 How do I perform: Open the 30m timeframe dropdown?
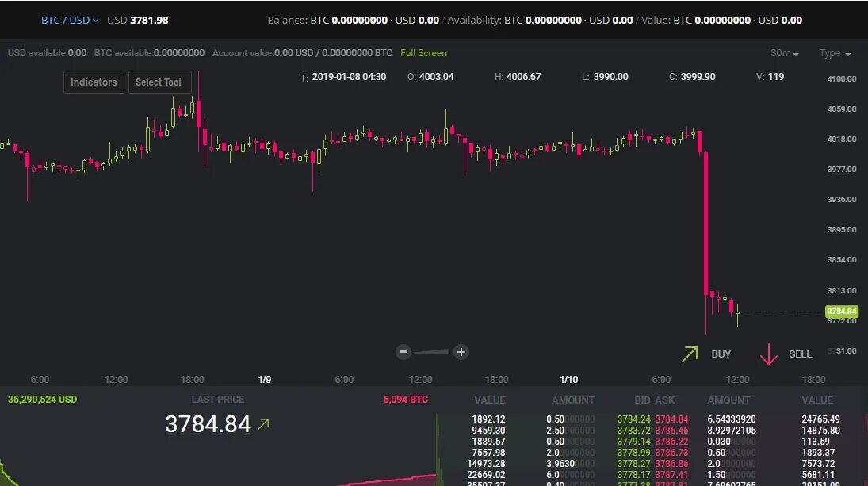pos(785,53)
